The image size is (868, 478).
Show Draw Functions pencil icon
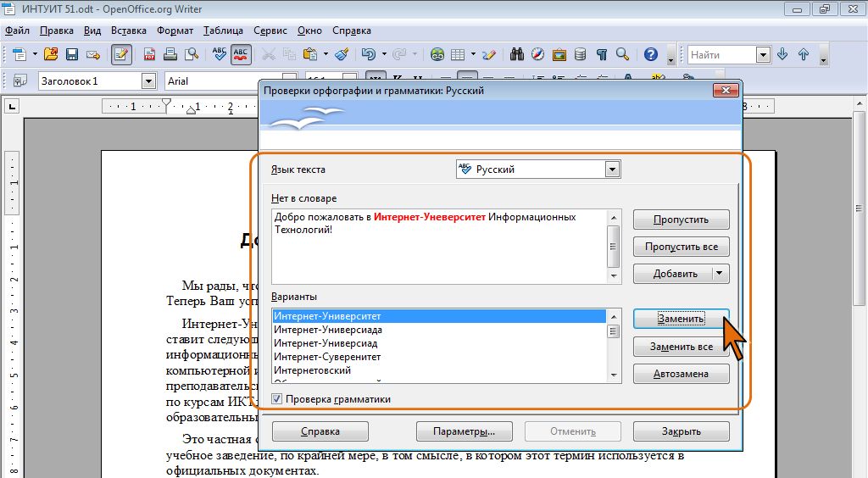click(x=489, y=54)
